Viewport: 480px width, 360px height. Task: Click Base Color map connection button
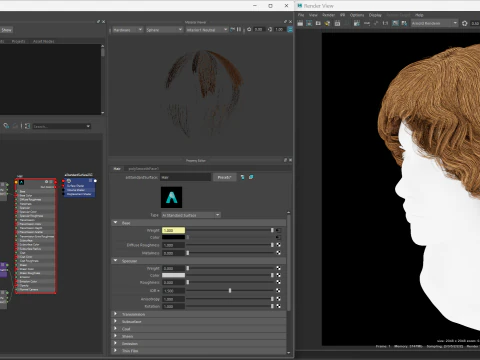278,237
